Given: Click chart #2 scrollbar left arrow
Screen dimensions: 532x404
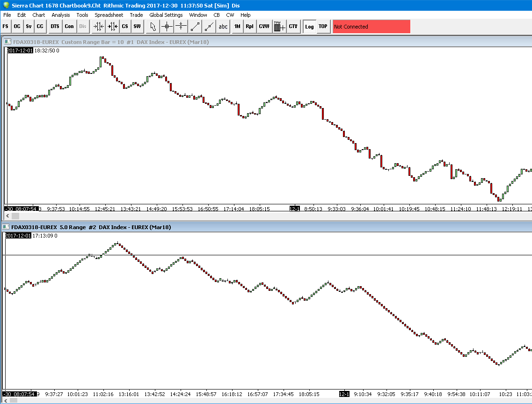Looking at the screenshot, I should pyautogui.click(x=6, y=401).
